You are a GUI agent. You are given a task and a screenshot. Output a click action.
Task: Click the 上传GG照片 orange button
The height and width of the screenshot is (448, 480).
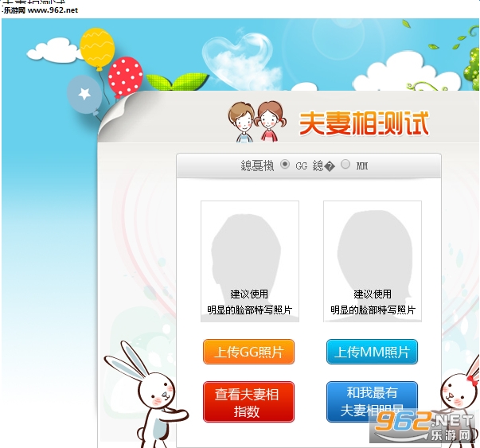click(248, 352)
